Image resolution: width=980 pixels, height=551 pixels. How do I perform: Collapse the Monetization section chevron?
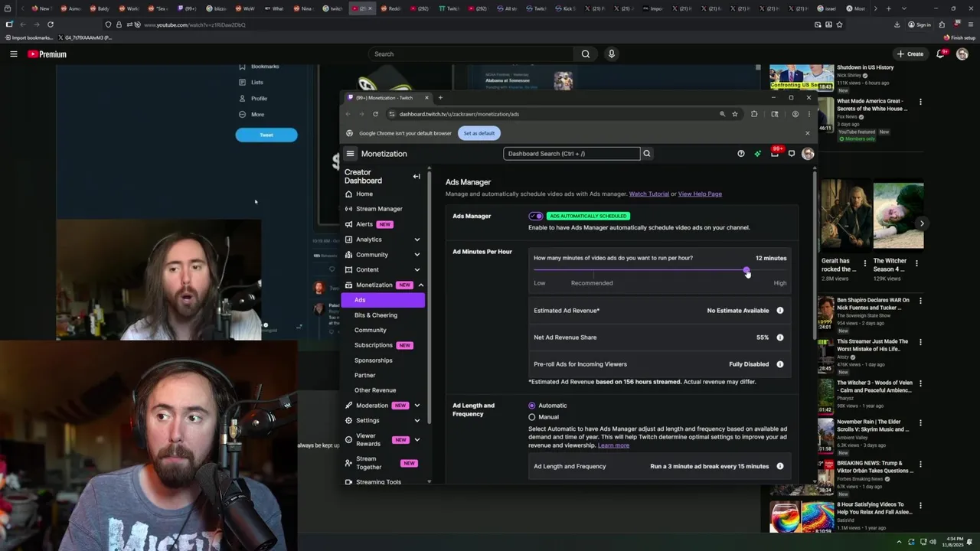pos(420,285)
